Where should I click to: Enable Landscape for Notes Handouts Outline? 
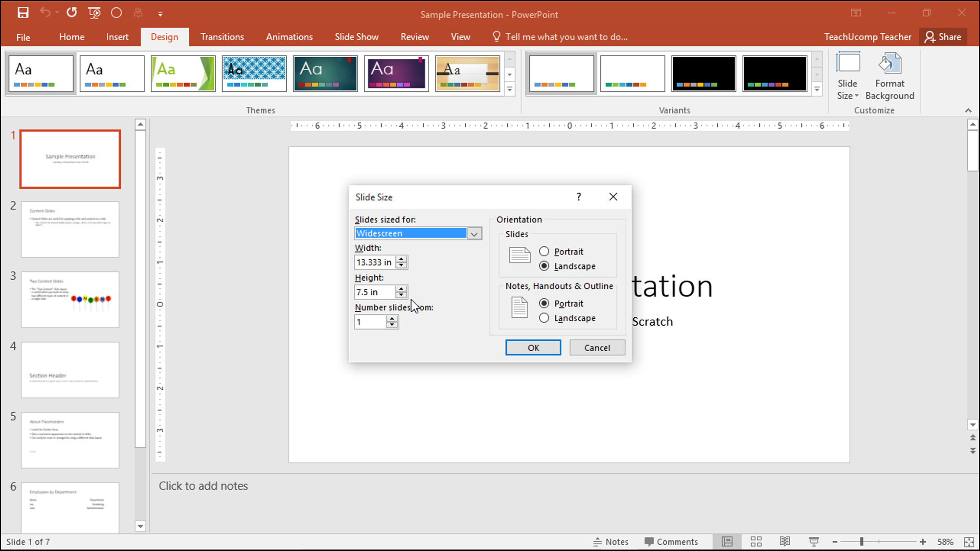tap(543, 318)
